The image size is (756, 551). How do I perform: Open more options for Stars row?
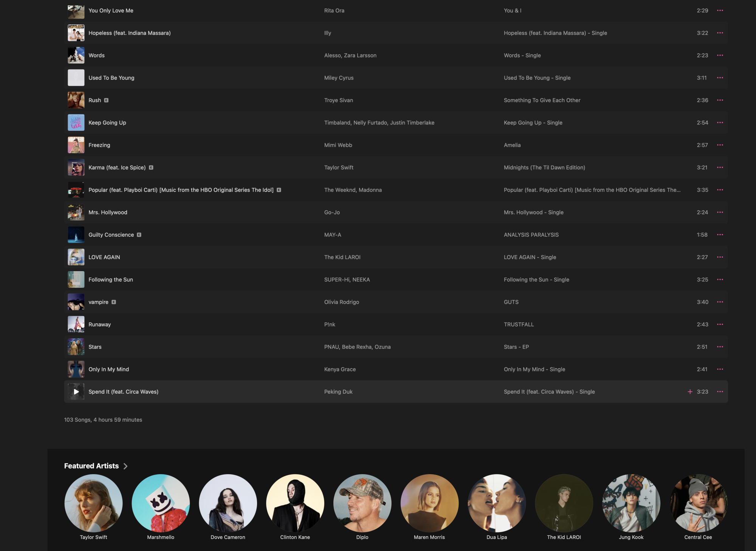(x=720, y=347)
